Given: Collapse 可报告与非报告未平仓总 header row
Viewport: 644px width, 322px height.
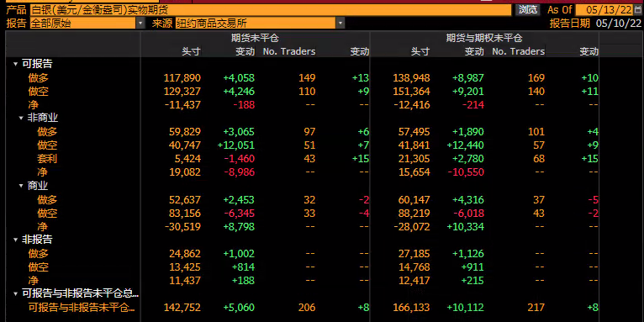Looking at the screenshot, I should pyautogui.click(x=16, y=294).
